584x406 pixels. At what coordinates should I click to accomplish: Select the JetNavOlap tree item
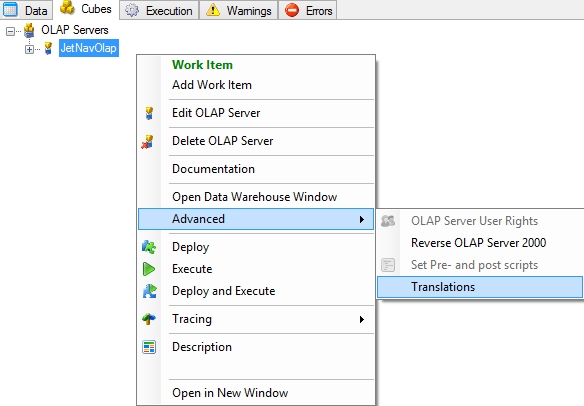pyautogui.click(x=89, y=48)
